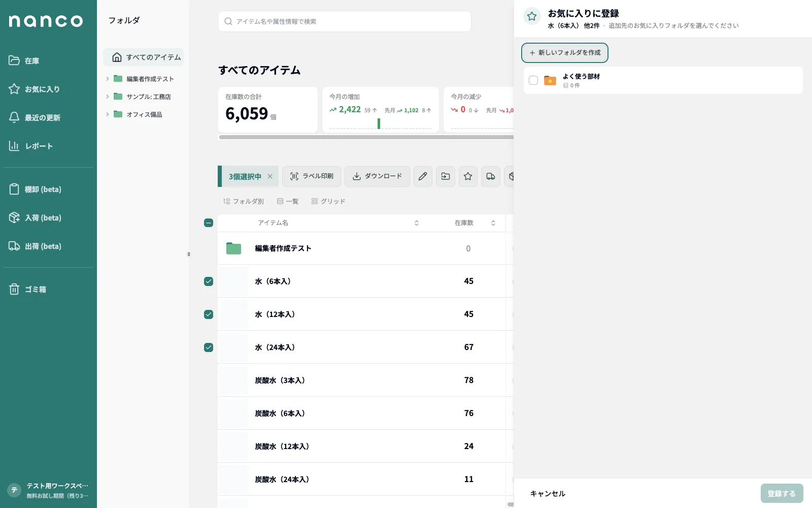Viewport: 812px width, 508px height.
Task: Click stock value 78 for 炭酸水（3本入）
Action: coord(469,380)
